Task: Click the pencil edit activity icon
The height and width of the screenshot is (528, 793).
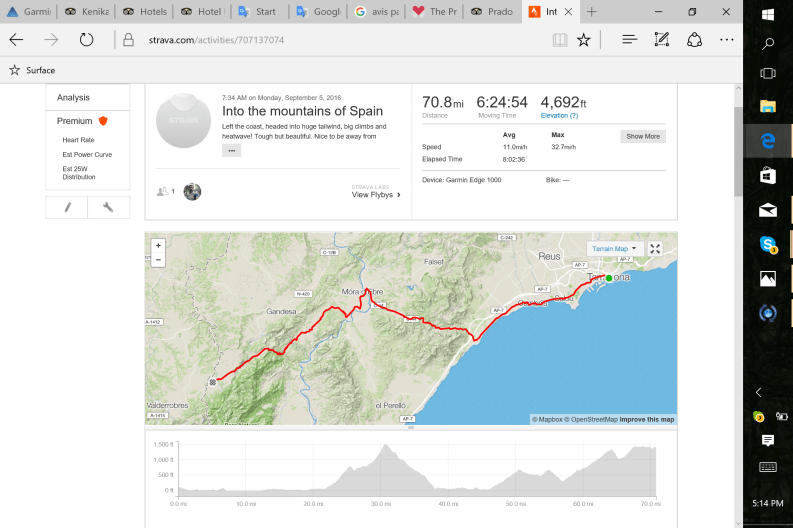Action: point(67,207)
